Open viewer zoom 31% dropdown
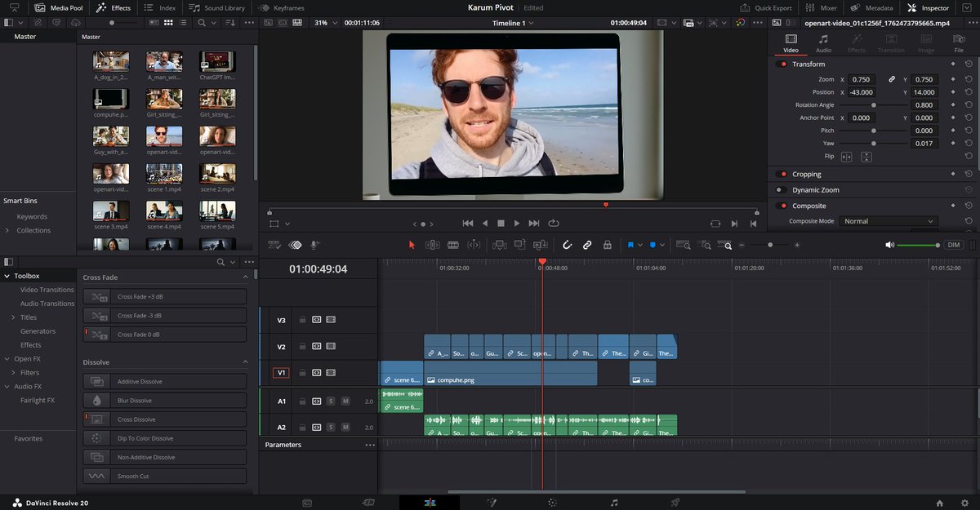The height and width of the screenshot is (510, 980). (325, 23)
